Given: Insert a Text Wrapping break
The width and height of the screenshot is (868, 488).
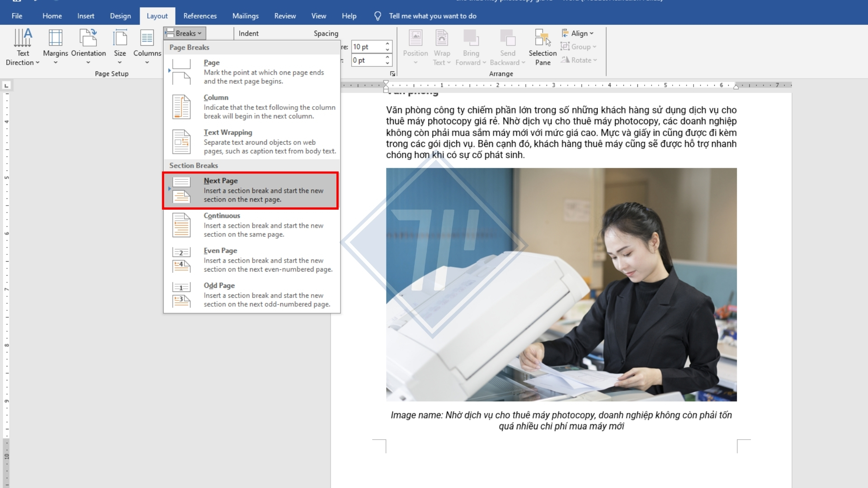Looking at the screenshot, I should (x=252, y=141).
